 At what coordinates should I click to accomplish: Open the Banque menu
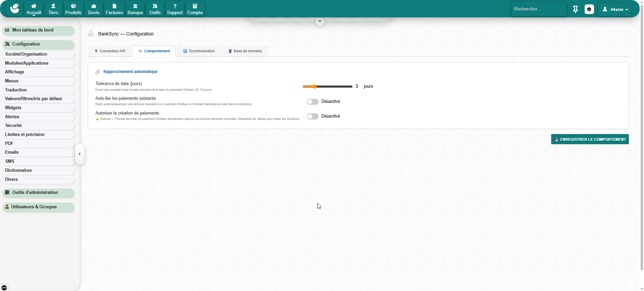(x=135, y=9)
